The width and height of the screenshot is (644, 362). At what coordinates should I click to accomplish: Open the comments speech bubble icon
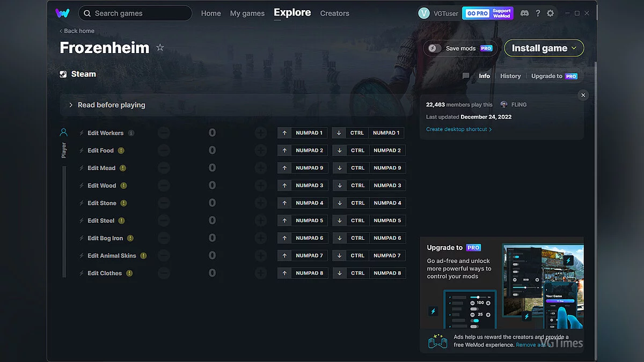[466, 76]
